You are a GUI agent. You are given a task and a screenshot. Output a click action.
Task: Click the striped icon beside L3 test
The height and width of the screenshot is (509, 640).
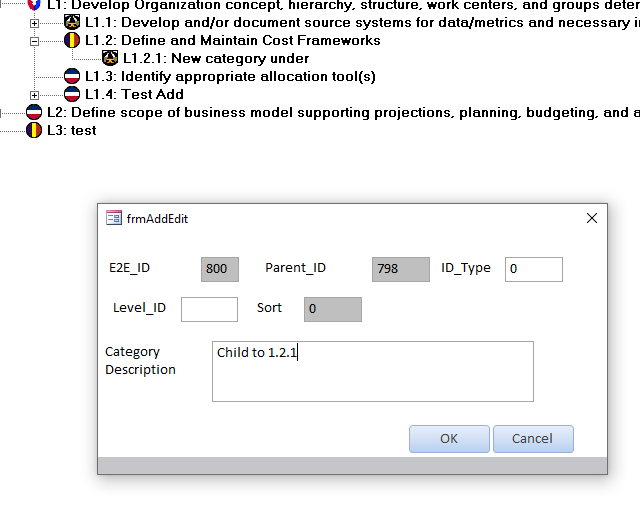[x=34, y=130]
